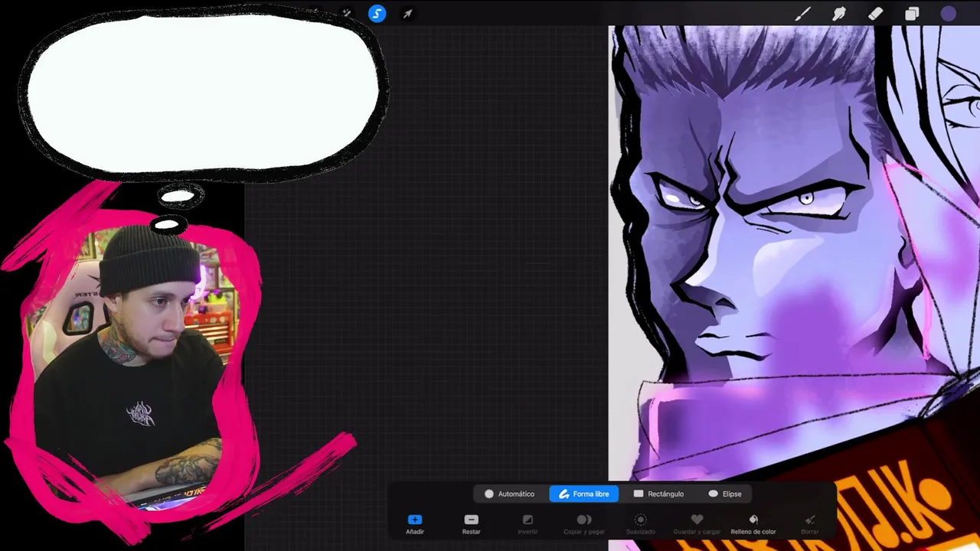Tap the Invertir selection button

pos(528,524)
